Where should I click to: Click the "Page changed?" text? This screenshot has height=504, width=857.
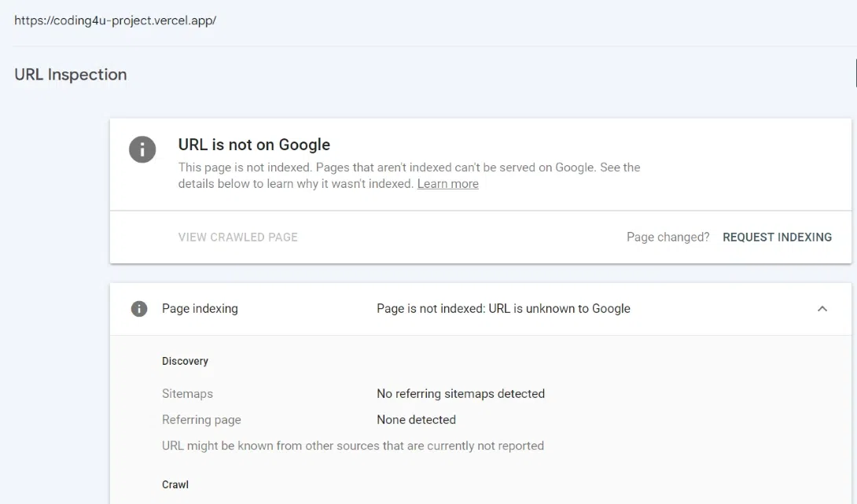(x=668, y=237)
